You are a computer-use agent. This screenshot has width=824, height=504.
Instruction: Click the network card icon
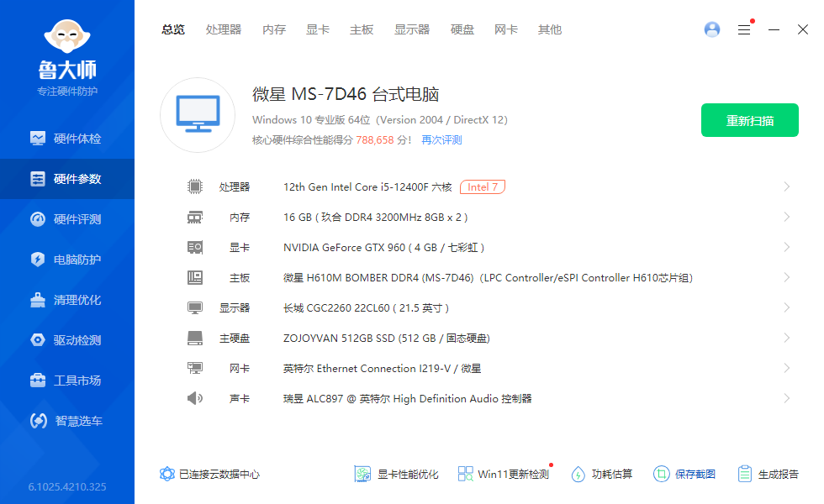click(195, 368)
